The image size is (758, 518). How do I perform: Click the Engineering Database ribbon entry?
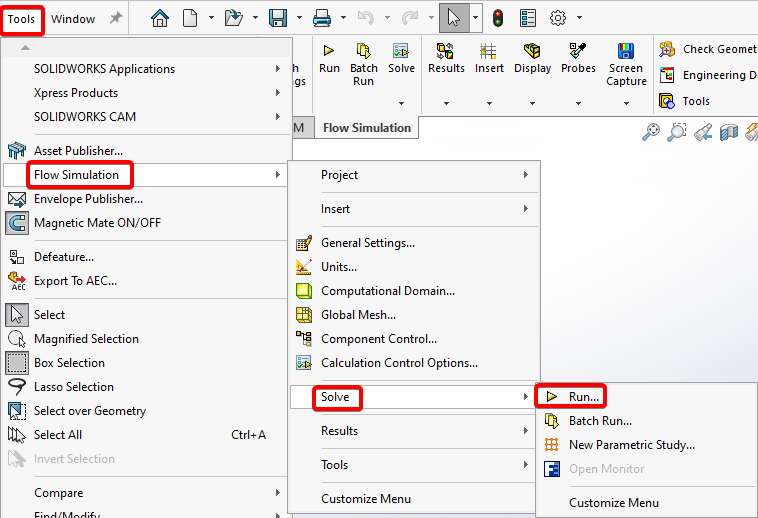(708, 75)
